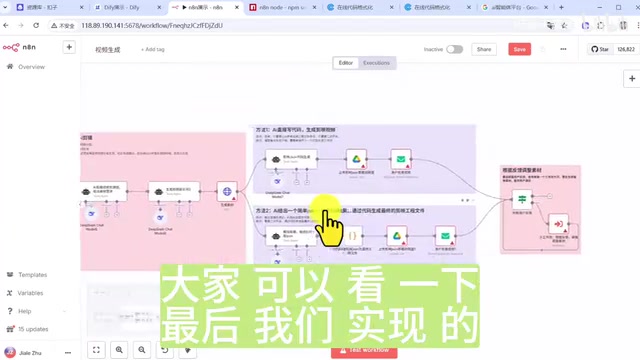Reset the canvas zoom
Image resolution: width=640 pixels, height=360 pixels.
[x=164, y=351]
